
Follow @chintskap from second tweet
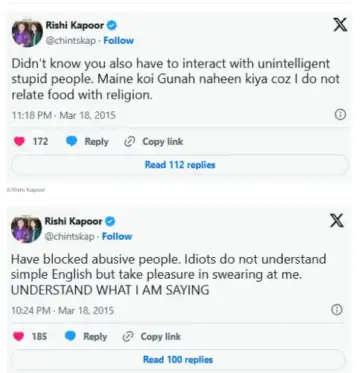[x=117, y=236]
